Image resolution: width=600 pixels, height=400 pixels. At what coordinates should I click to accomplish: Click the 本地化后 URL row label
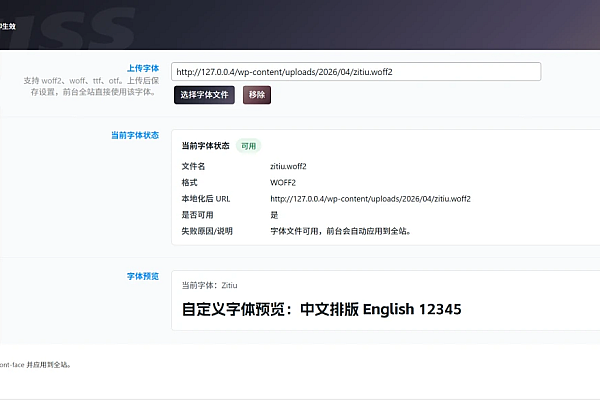206,199
